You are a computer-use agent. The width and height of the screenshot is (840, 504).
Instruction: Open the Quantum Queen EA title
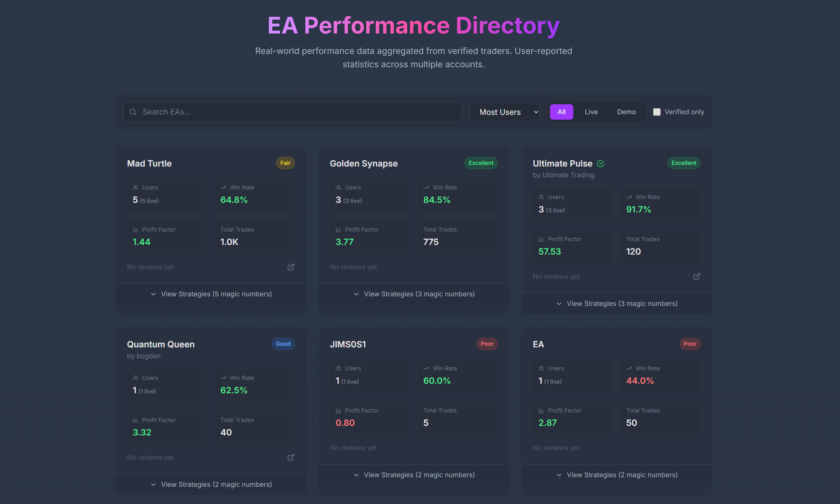point(161,345)
